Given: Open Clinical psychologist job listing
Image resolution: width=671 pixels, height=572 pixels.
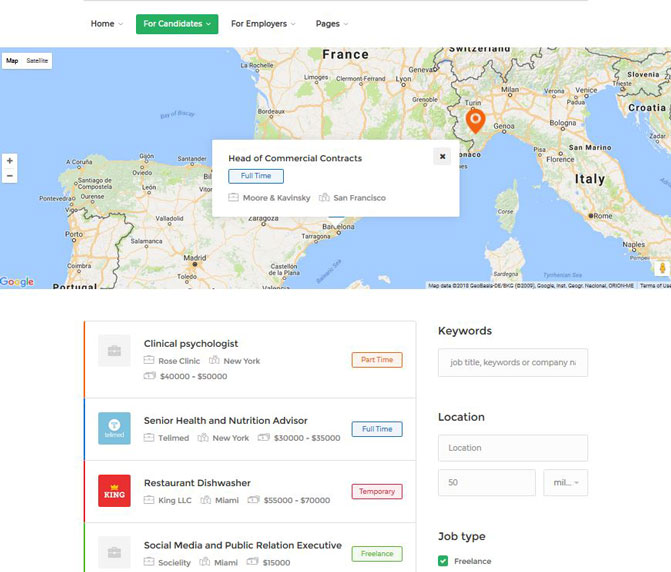Looking at the screenshot, I should [x=191, y=344].
